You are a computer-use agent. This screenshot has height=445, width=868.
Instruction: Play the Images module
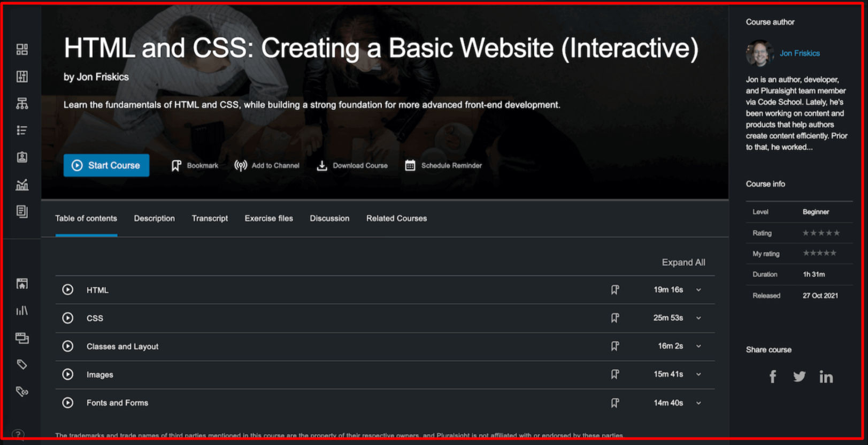click(x=68, y=374)
